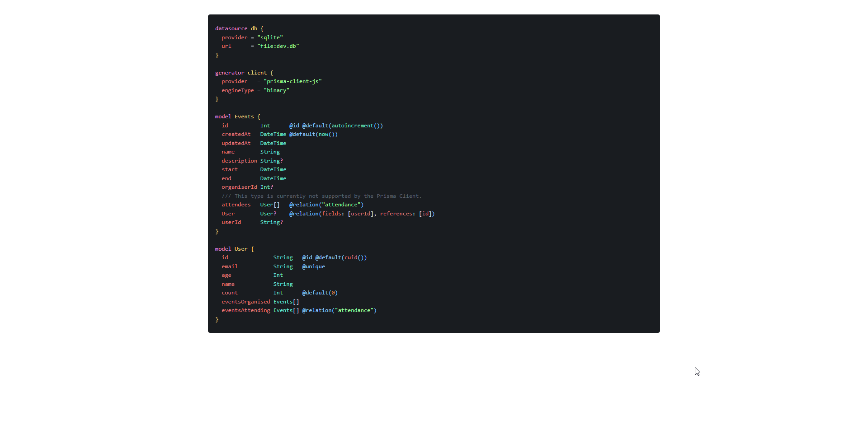
Task: Click the 'updatedAt' field name
Action: (x=236, y=143)
